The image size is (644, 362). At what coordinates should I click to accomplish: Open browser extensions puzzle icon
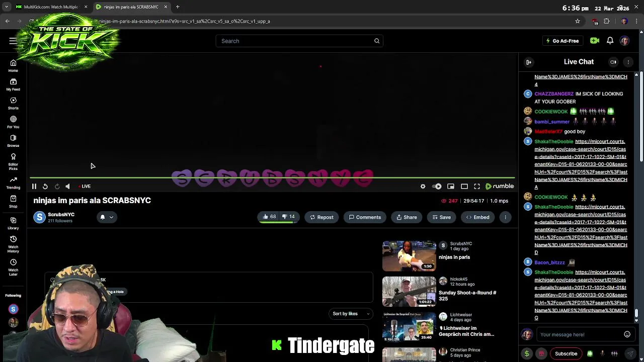(x=607, y=21)
